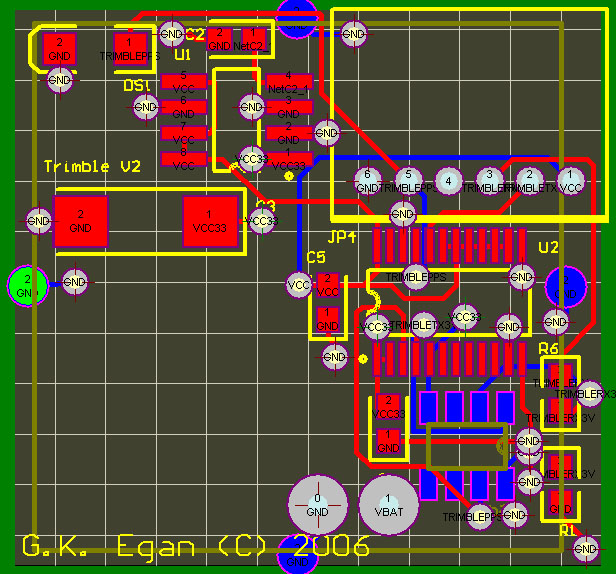
Task: Click the GND via right of U1 pad 2
Action: pos(326,133)
